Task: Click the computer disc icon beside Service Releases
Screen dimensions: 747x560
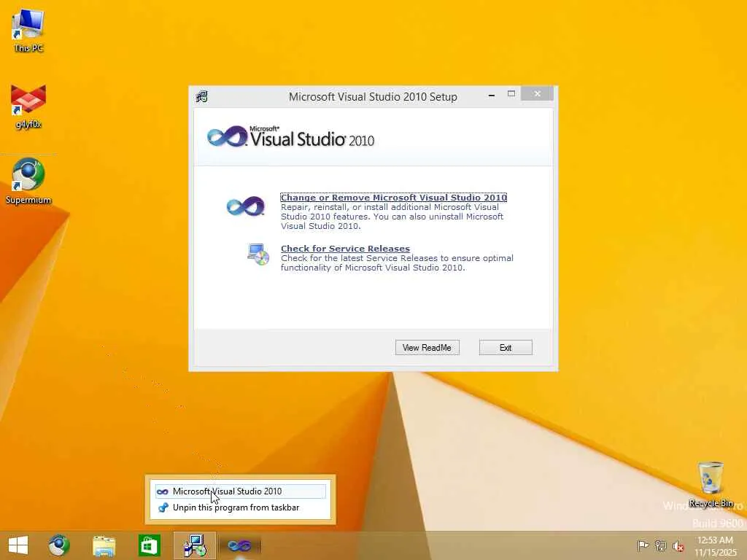Action: [258, 254]
